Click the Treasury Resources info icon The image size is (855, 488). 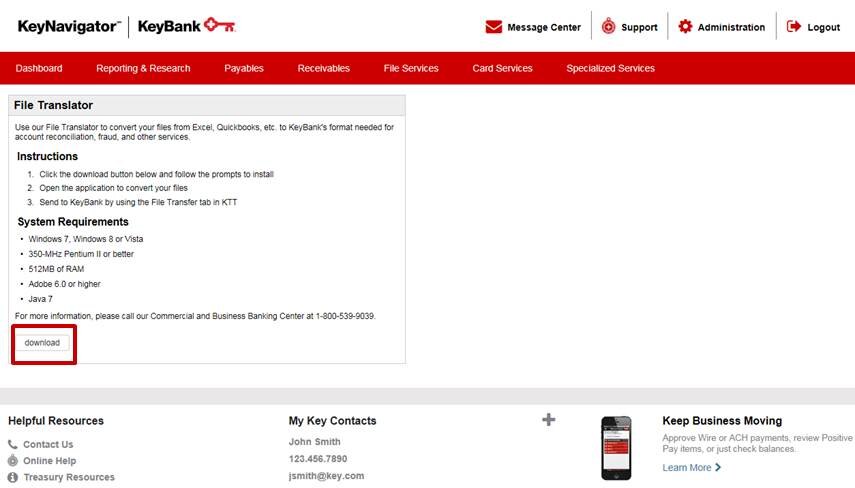tap(13, 477)
